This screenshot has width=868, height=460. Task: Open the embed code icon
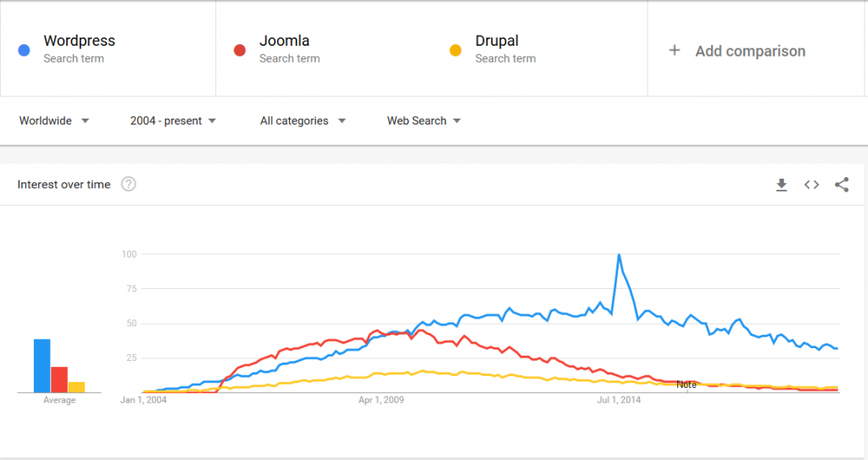[x=811, y=185]
